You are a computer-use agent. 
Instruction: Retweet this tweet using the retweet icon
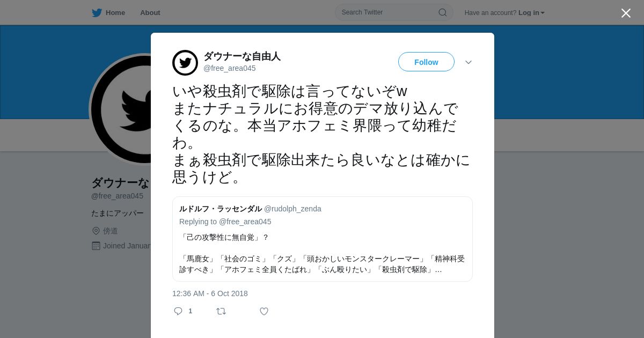[x=221, y=311]
